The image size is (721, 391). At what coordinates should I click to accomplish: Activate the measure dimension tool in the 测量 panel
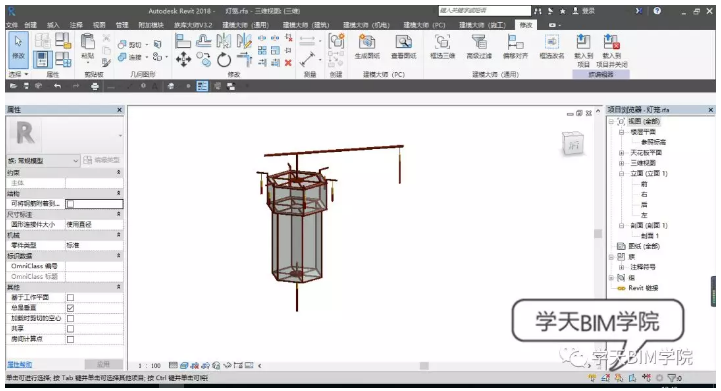[x=307, y=59]
